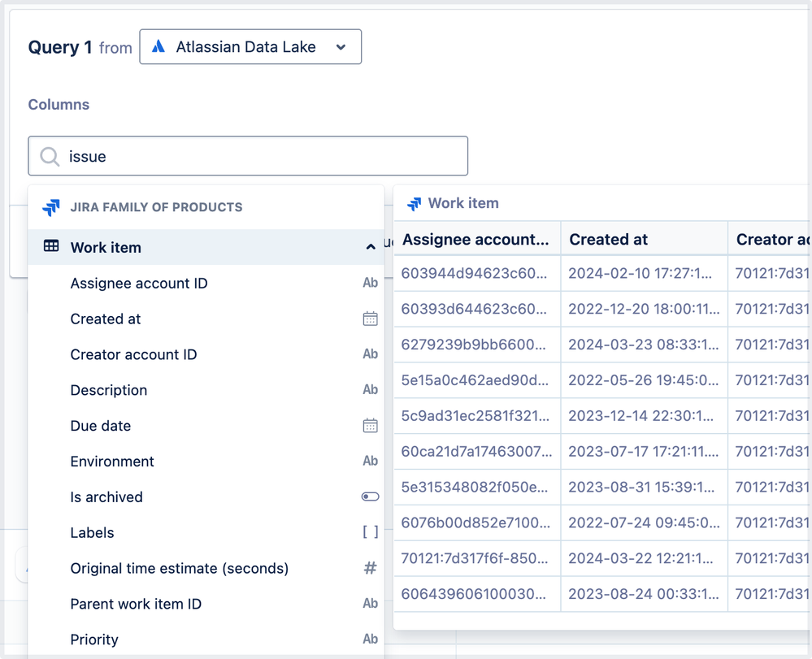812x659 pixels.
Task: Click preview cell '60ca21d7a17463007...'
Action: (x=477, y=452)
